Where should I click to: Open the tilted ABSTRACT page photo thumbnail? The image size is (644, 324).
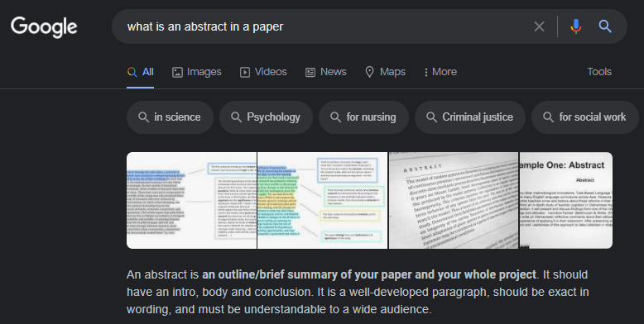(454, 201)
